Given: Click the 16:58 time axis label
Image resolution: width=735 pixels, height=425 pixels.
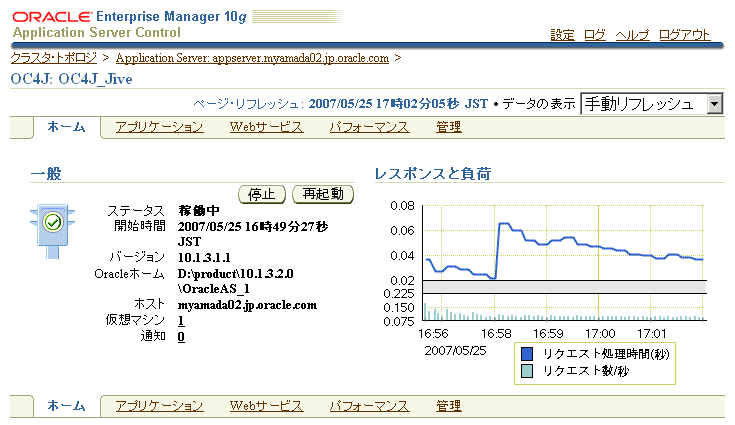Looking at the screenshot, I should [x=496, y=334].
